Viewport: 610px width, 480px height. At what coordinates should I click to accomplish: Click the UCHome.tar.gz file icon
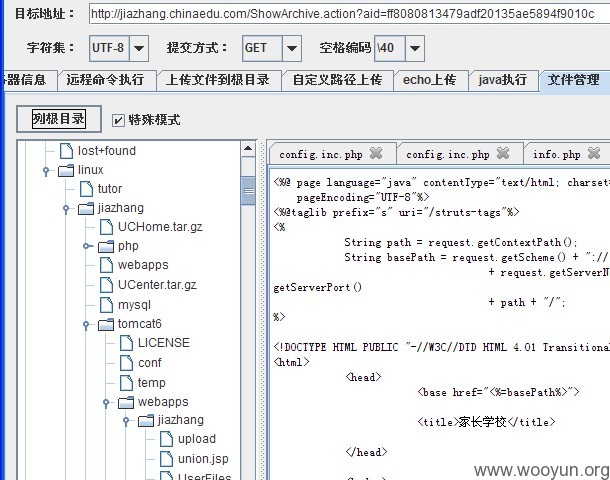point(107,227)
